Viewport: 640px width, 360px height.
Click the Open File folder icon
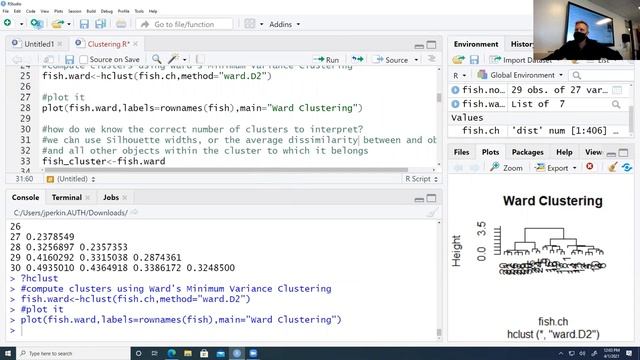(x=58, y=24)
